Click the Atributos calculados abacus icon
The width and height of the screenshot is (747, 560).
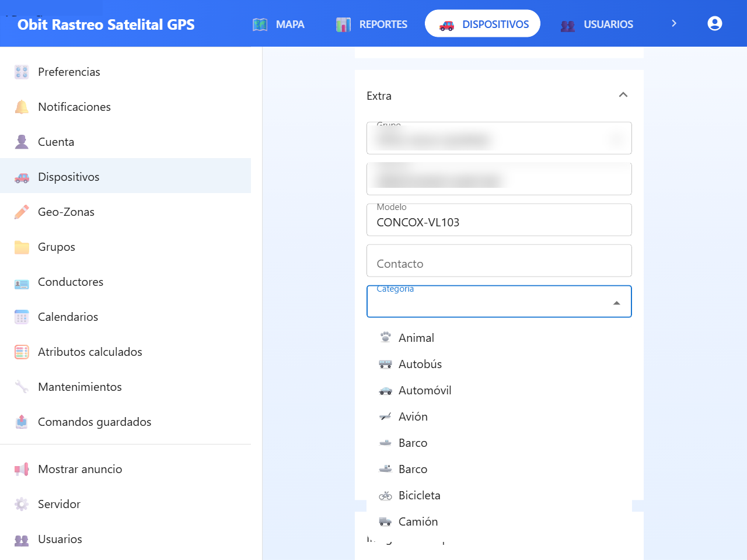(22, 352)
